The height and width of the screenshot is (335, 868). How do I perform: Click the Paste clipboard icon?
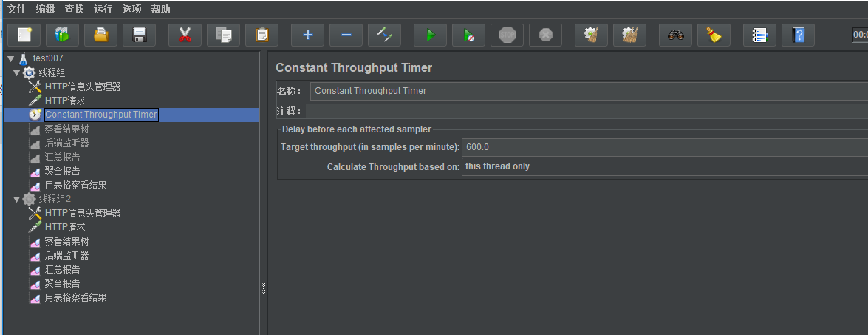pos(262,35)
